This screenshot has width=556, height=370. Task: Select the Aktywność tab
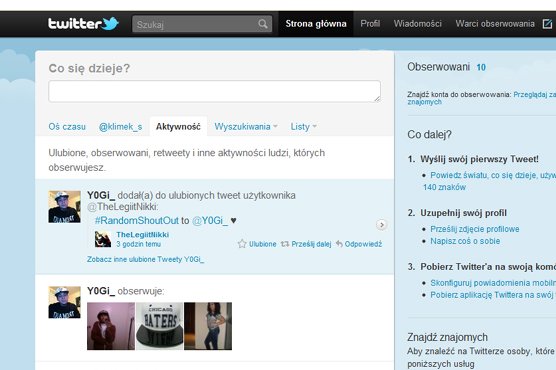(178, 127)
